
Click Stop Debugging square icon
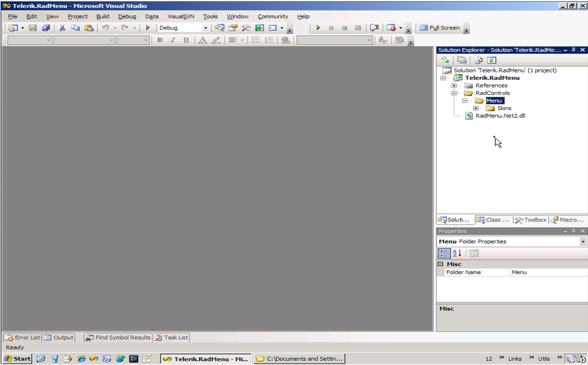[345, 28]
